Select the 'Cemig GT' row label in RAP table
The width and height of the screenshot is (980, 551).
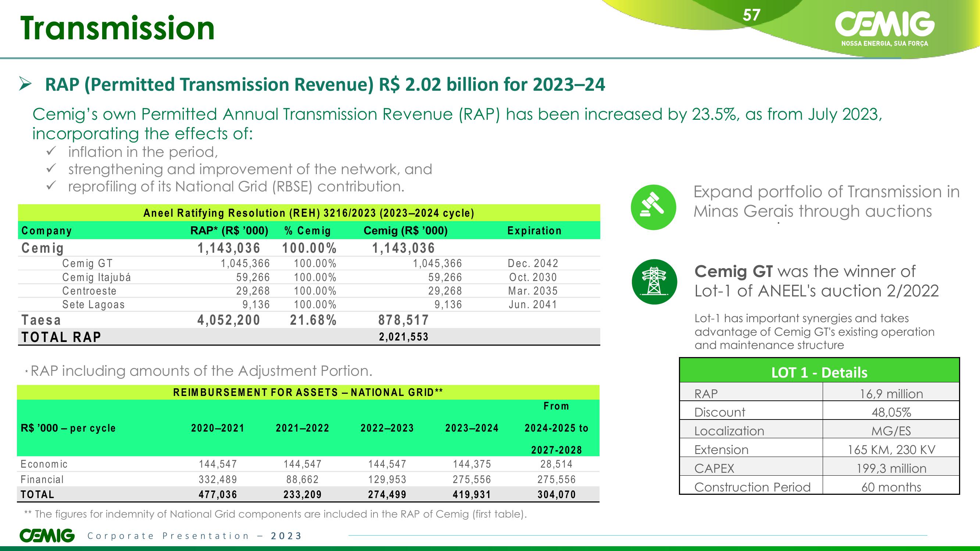click(x=87, y=263)
